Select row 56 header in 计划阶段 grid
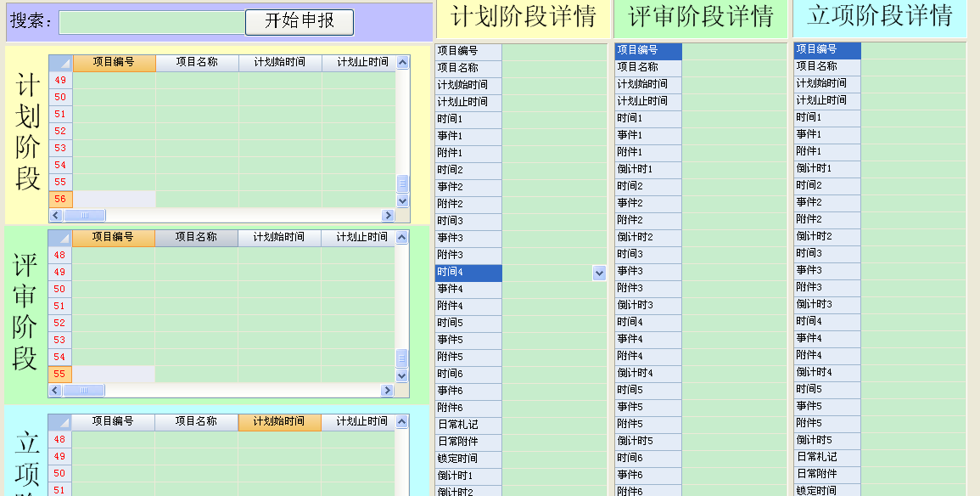Image resolution: width=980 pixels, height=496 pixels. pyautogui.click(x=60, y=200)
